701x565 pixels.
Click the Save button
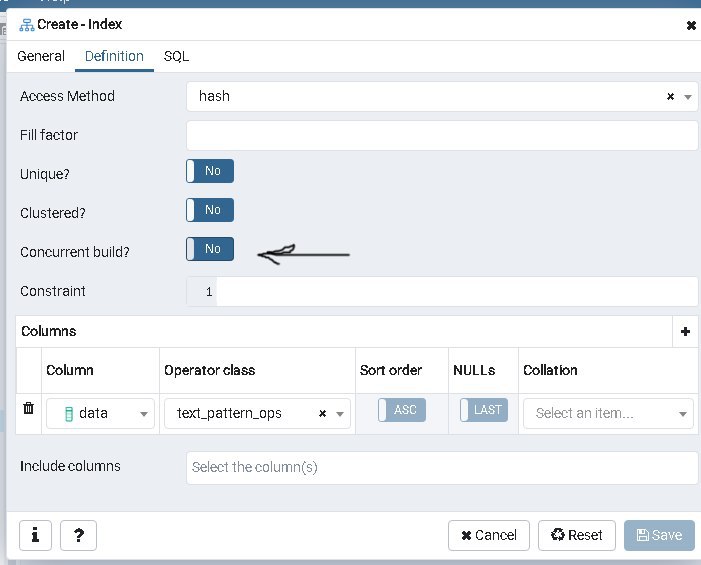(x=659, y=535)
